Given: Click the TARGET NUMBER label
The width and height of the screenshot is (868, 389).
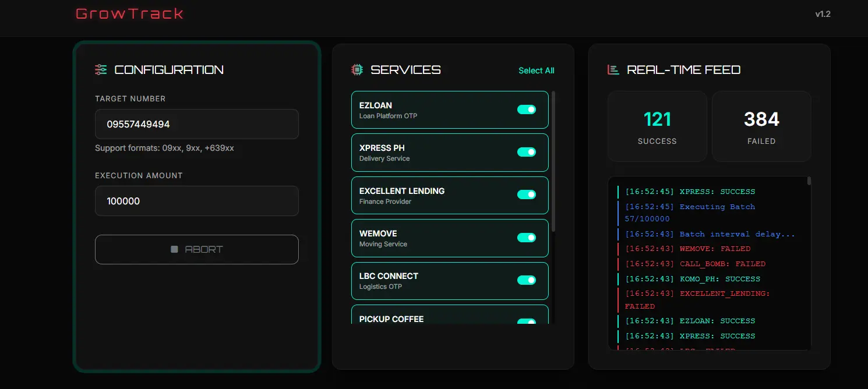Looking at the screenshot, I should point(130,99).
